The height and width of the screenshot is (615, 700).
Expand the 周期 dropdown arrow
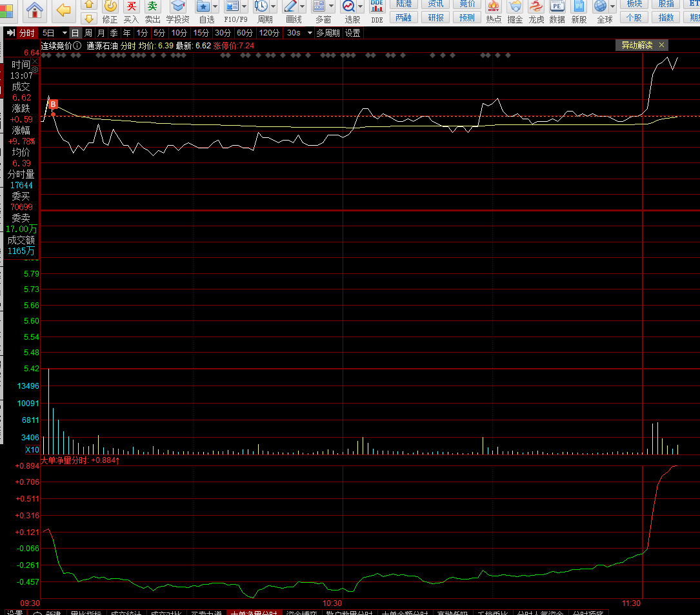[273, 6]
